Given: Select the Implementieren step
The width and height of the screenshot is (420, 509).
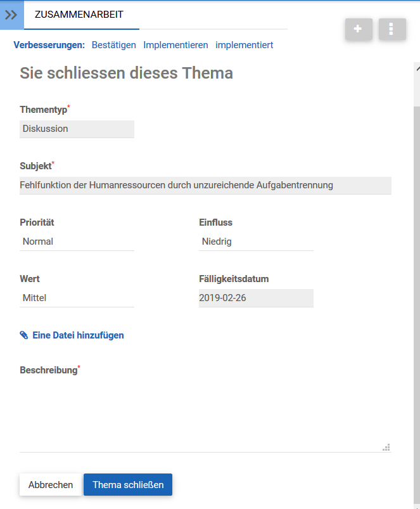Looking at the screenshot, I should pos(175,45).
